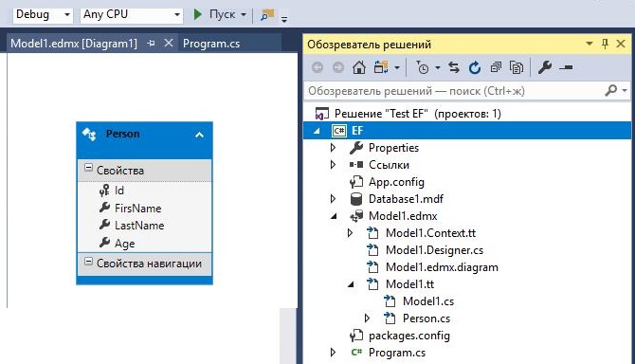Open the Solution Explorer window options dropdown
The width and height of the screenshot is (635, 364).
tap(590, 44)
